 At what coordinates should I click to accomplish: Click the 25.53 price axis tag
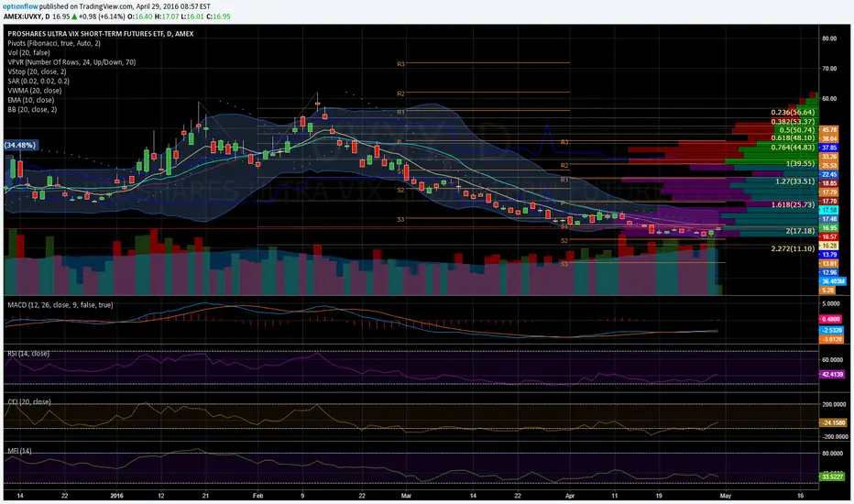click(x=829, y=166)
